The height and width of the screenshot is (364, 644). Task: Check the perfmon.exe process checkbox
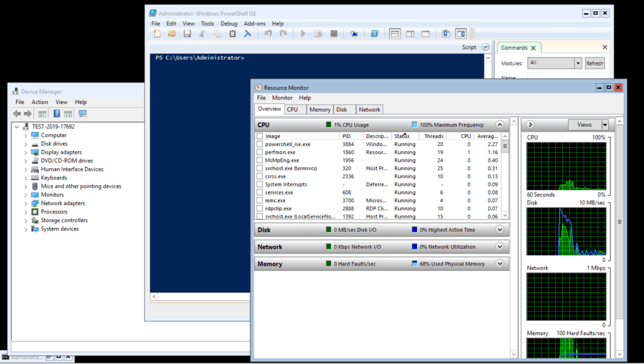[260, 152]
